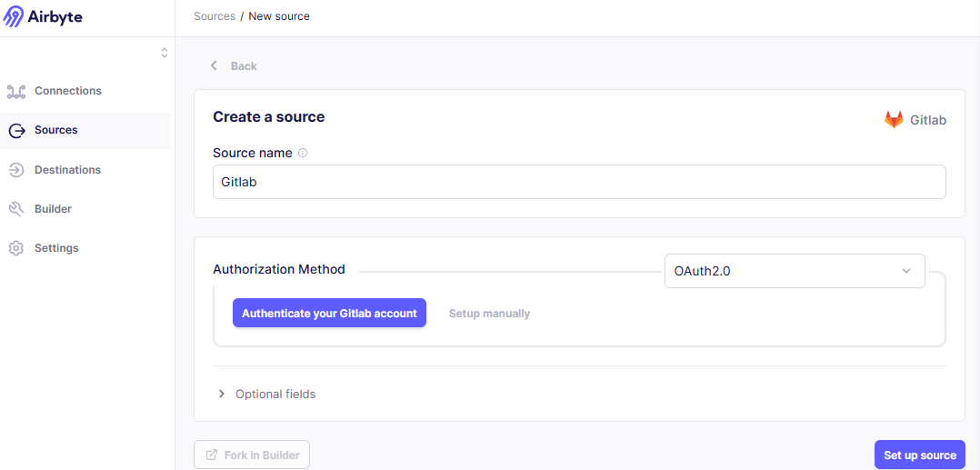This screenshot has width=980, height=470.
Task: Click the Setup manually link
Action: 489,313
